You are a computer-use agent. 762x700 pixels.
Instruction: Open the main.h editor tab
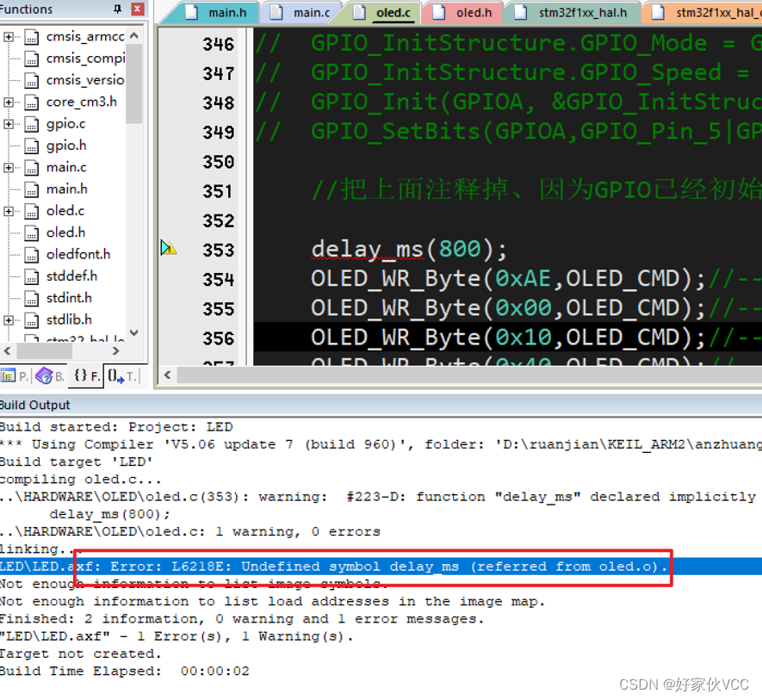click(x=217, y=12)
